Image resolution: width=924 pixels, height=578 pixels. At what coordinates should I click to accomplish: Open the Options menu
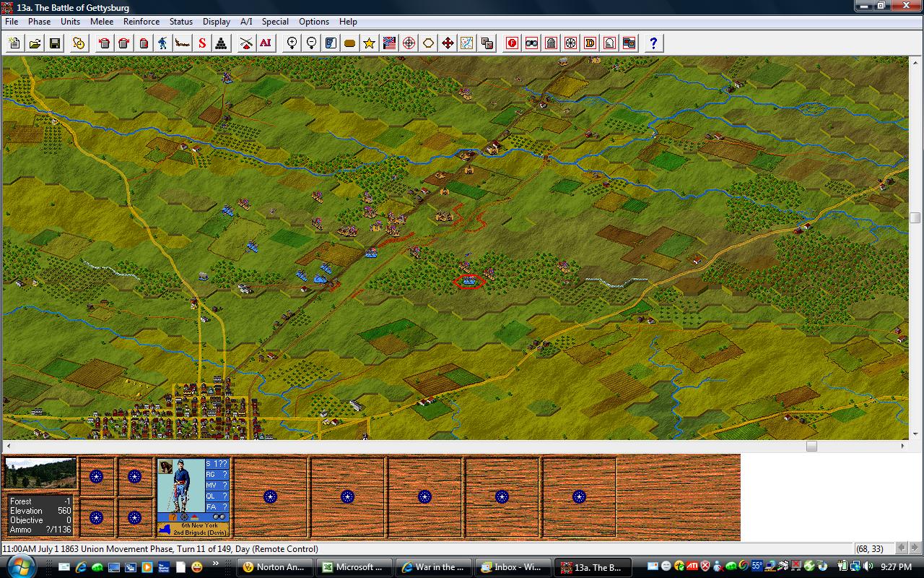(314, 22)
